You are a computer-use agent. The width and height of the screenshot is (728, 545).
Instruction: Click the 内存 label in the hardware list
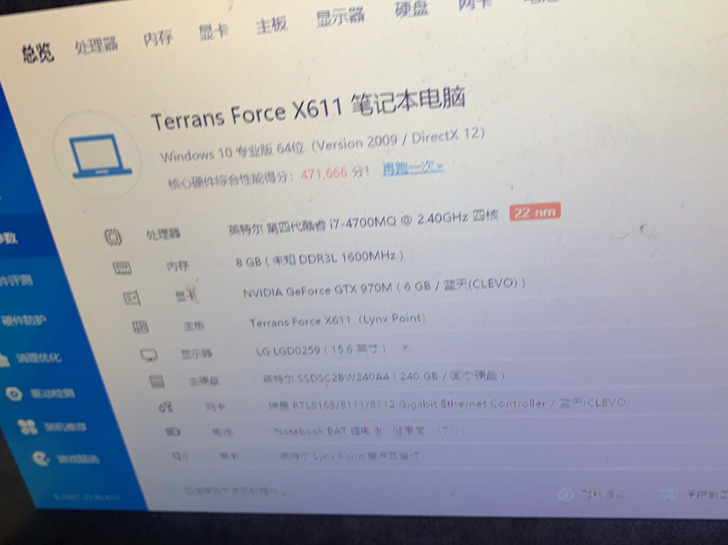pos(177,266)
